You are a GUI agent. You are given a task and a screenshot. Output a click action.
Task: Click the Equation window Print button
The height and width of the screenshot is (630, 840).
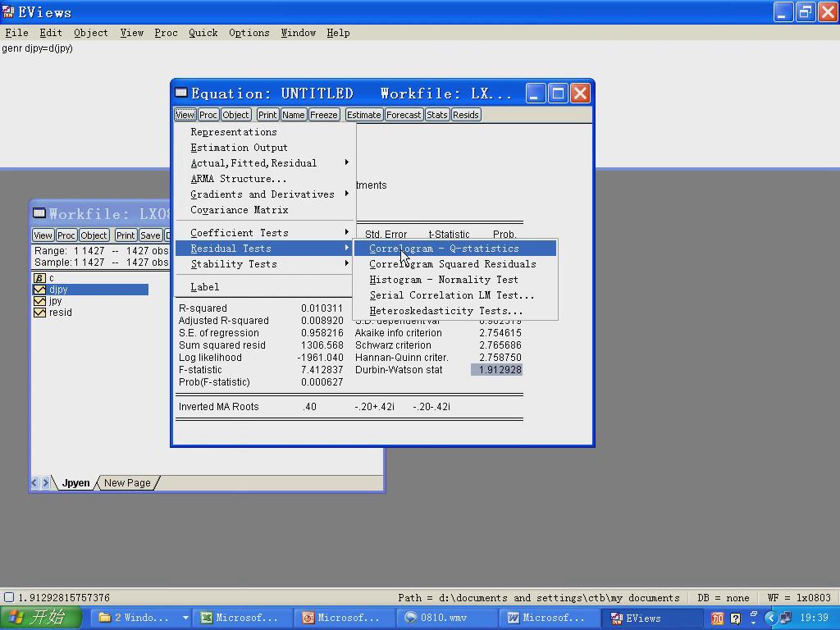coord(267,115)
